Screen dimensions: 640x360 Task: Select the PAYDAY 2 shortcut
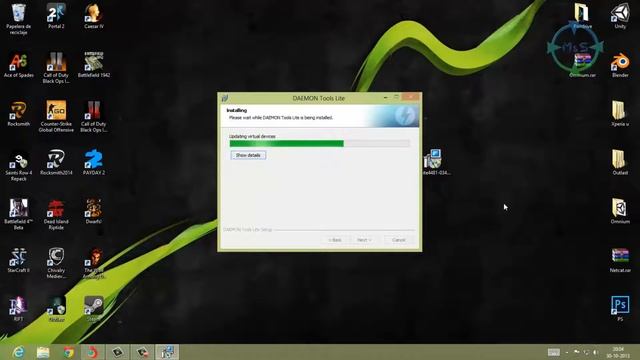pyautogui.click(x=94, y=163)
